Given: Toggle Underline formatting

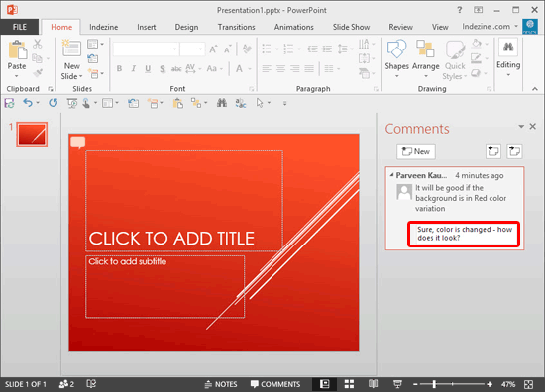Looking at the screenshot, I should [148, 68].
